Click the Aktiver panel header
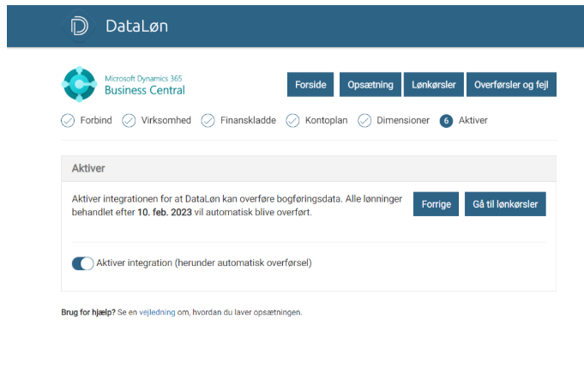Screen dimensions: 584x392 [x=308, y=168]
